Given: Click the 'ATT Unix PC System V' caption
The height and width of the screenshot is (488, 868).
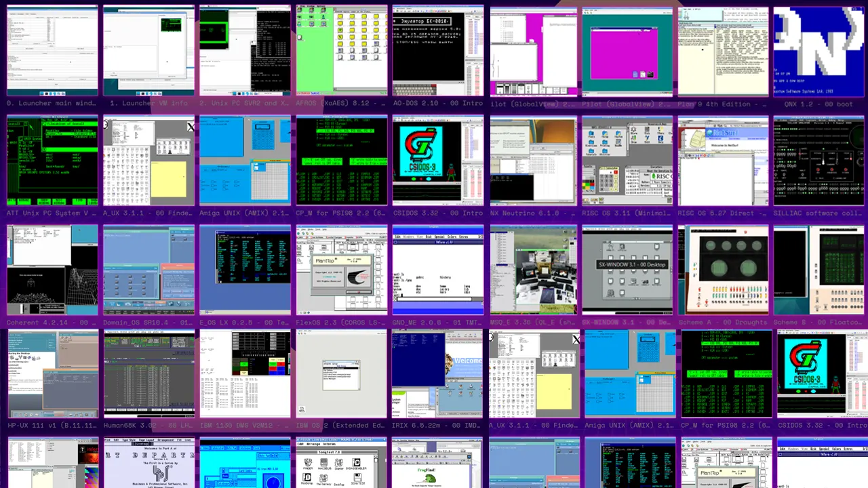Looking at the screenshot, I should [x=52, y=213].
